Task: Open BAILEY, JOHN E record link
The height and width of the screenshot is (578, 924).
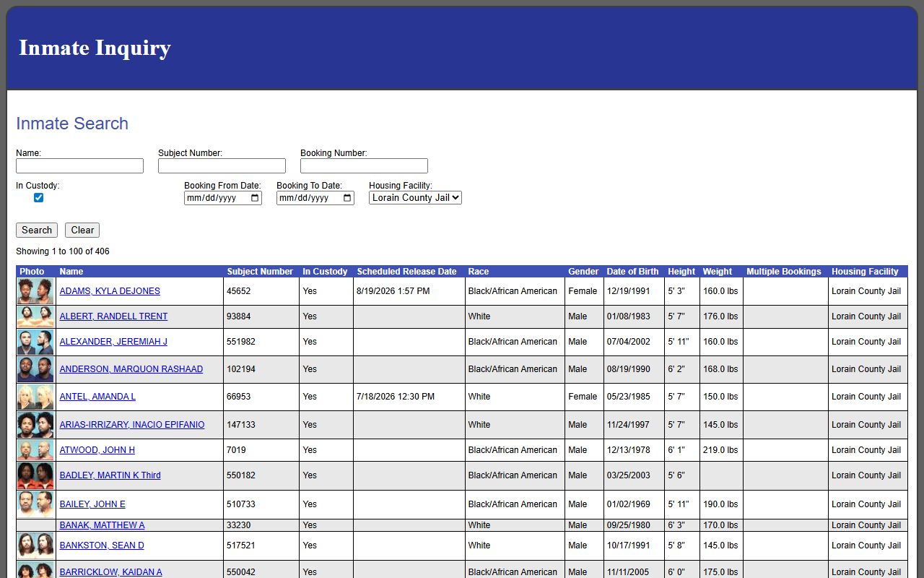Action: (92, 504)
